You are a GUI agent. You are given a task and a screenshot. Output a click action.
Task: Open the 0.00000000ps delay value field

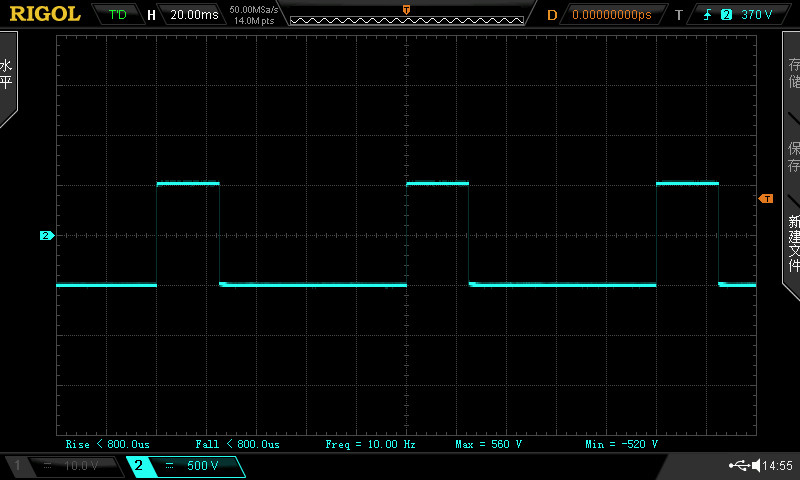pos(610,15)
